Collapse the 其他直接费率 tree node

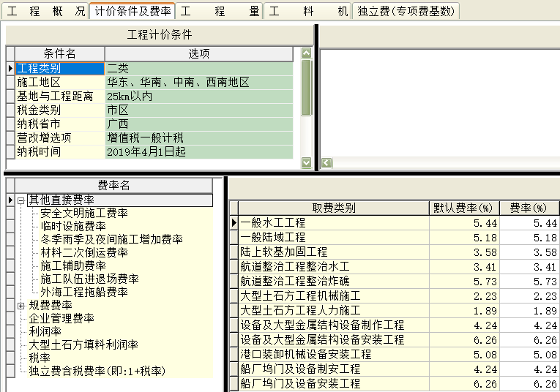[x=21, y=200]
